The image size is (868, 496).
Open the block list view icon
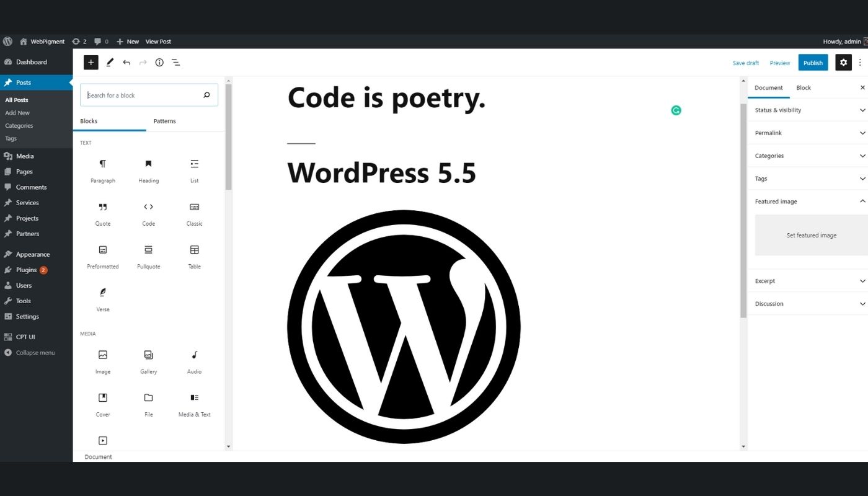[x=175, y=62]
